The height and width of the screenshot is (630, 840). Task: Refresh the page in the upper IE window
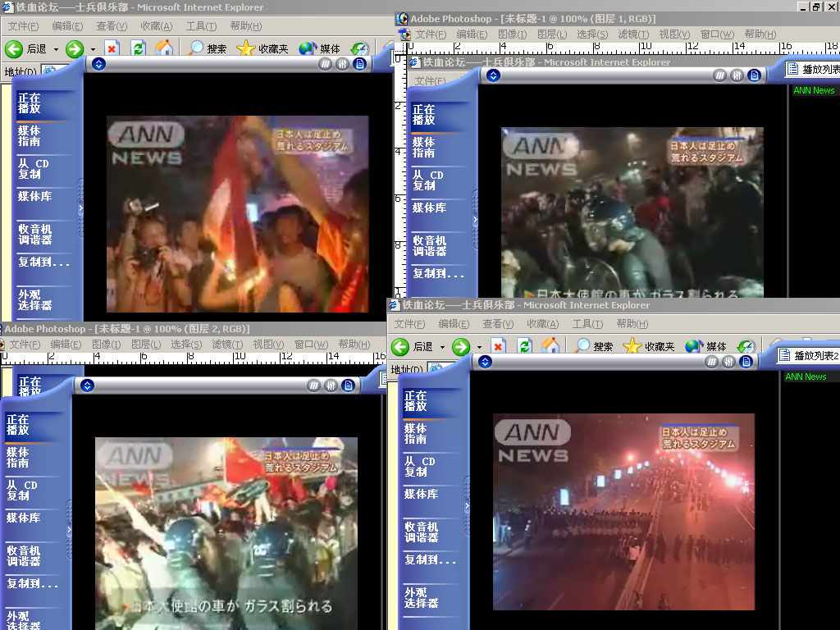pos(138,48)
